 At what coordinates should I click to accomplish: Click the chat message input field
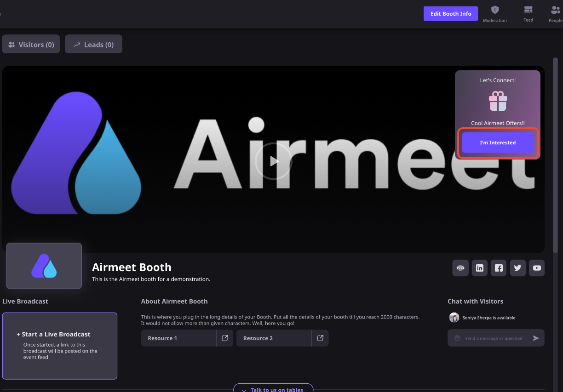point(496,338)
